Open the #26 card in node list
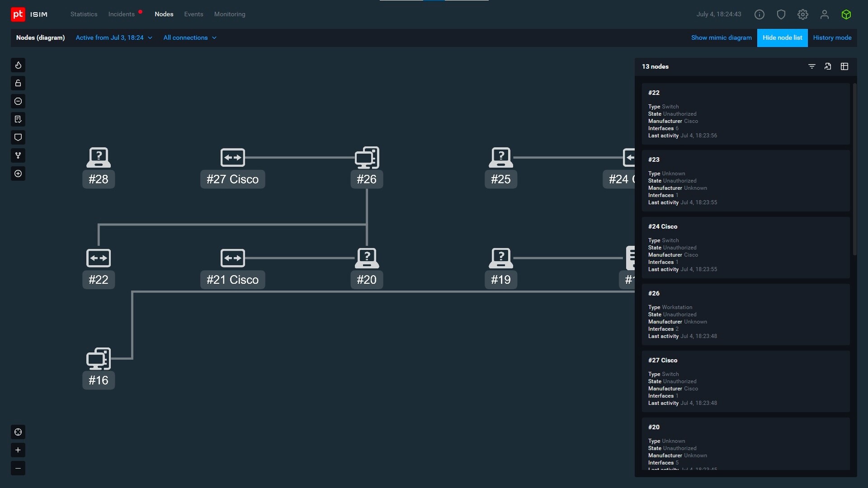 746,314
